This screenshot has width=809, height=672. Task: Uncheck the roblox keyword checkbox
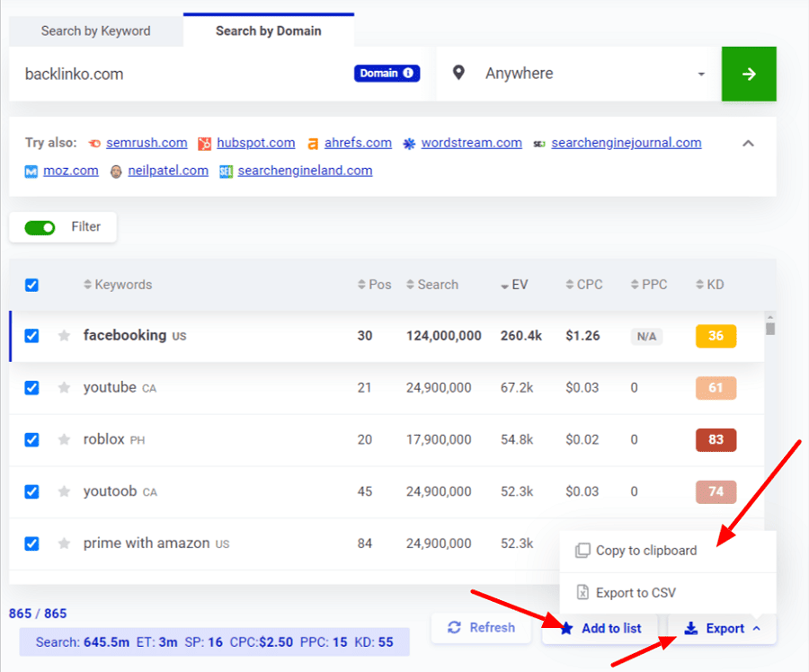[32, 440]
